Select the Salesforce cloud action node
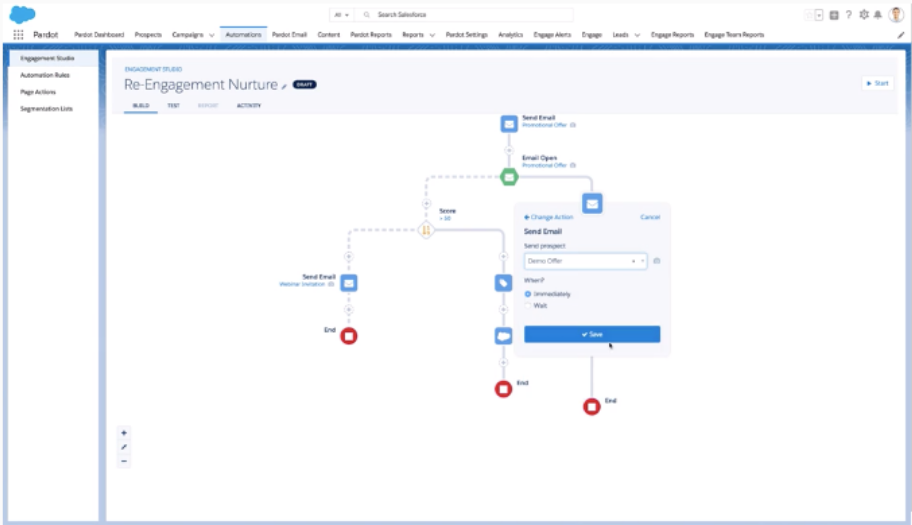This screenshot has height=525, width=912. click(503, 336)
